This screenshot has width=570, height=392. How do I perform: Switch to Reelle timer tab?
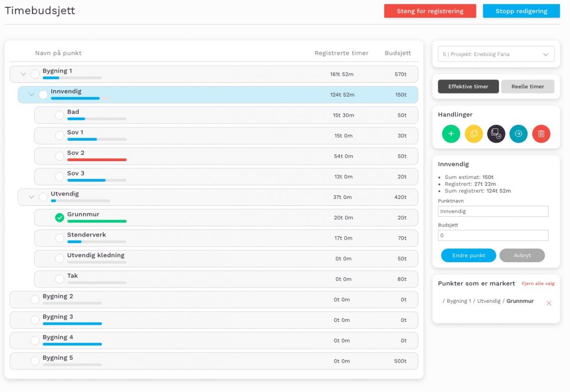pos(527,87)
